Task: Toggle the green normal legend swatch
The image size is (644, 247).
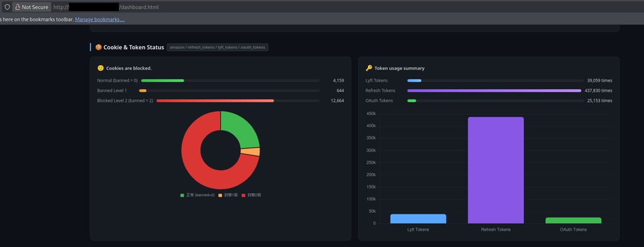Action: tap(182, 195)
